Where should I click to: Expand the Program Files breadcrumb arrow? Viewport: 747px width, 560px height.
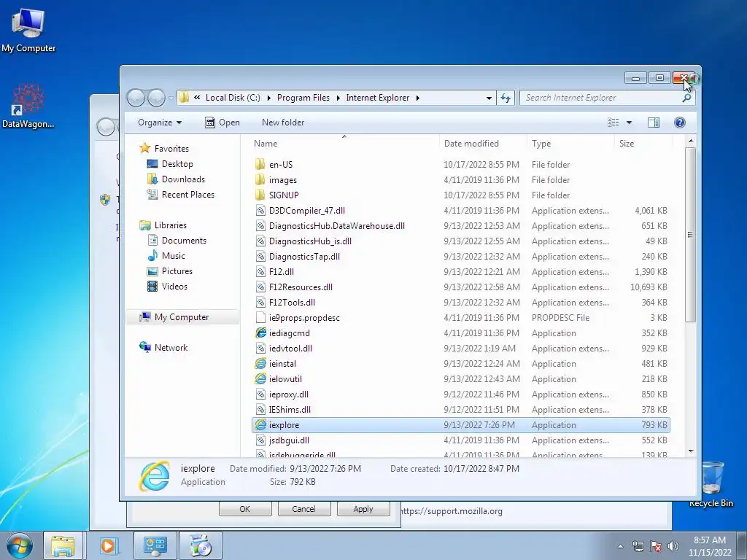point(338,98)
